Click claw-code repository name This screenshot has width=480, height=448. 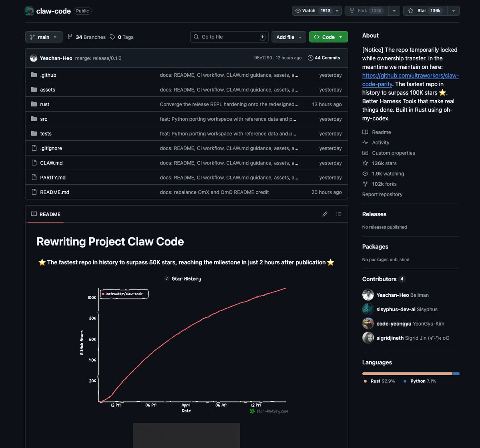click(x=54, y=11)
